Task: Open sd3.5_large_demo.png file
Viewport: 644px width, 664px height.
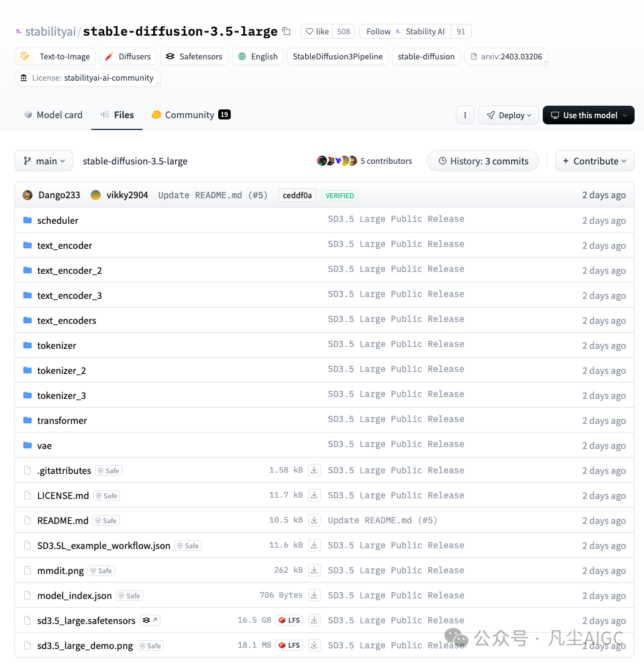Action: (85, 645)
